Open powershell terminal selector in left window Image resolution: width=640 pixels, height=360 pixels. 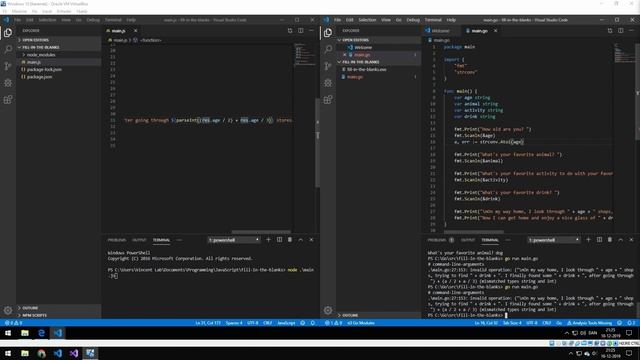pyautogui.click(x=233, y=240)
